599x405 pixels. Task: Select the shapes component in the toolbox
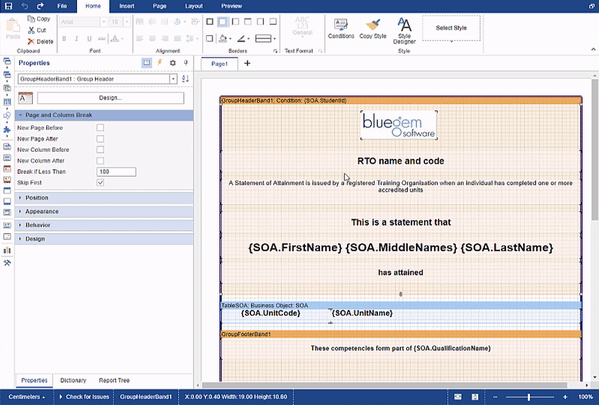point(7,116)
